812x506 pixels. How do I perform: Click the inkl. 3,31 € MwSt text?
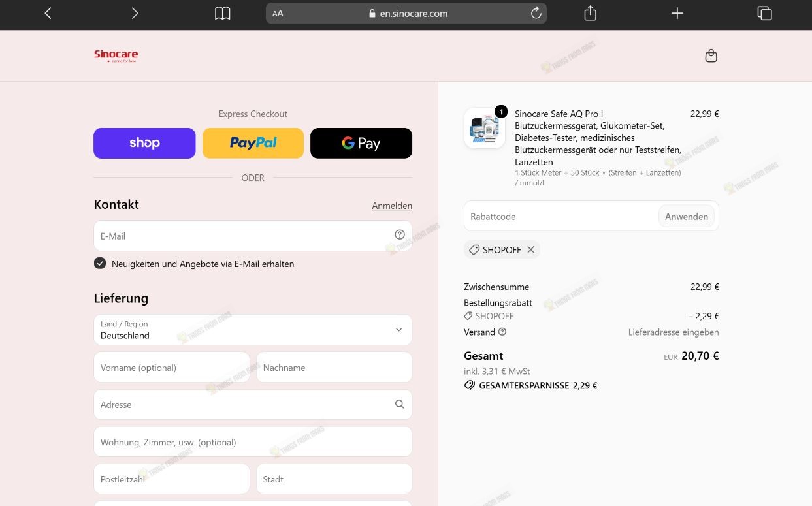(x=497, y=372)
